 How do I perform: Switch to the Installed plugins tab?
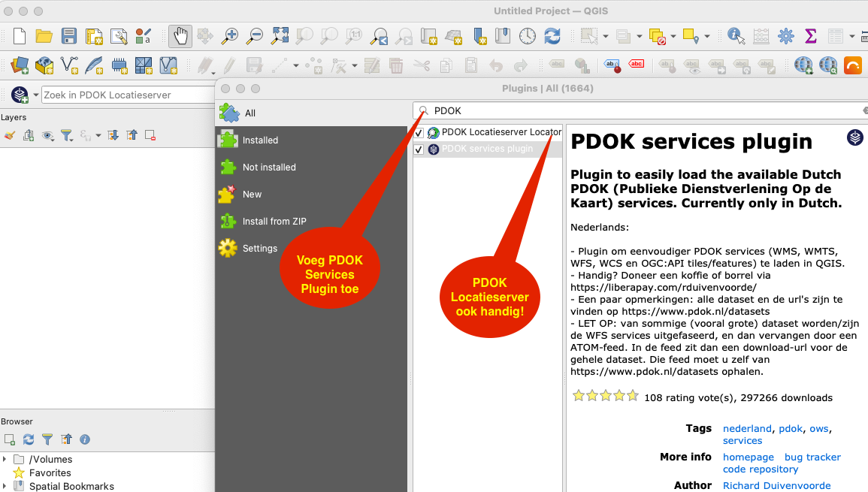[x=313, y=140]
